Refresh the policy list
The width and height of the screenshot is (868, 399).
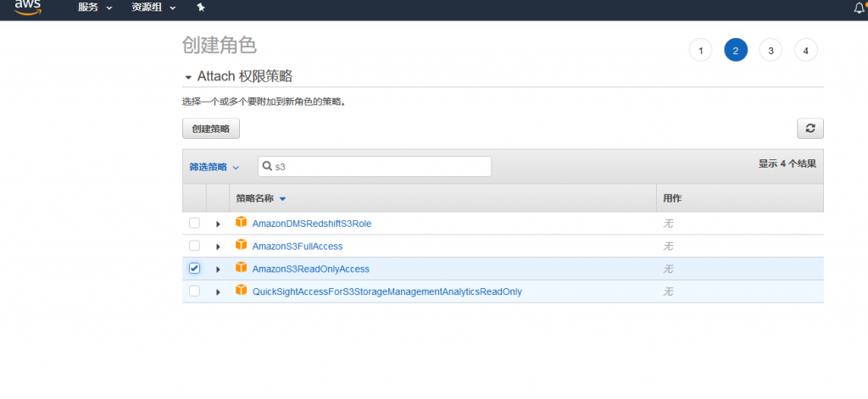pos(810,129)
